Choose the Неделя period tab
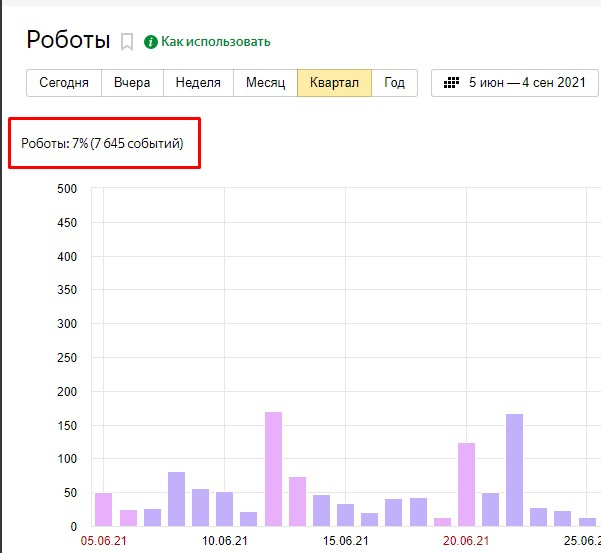 click(198, 83)
